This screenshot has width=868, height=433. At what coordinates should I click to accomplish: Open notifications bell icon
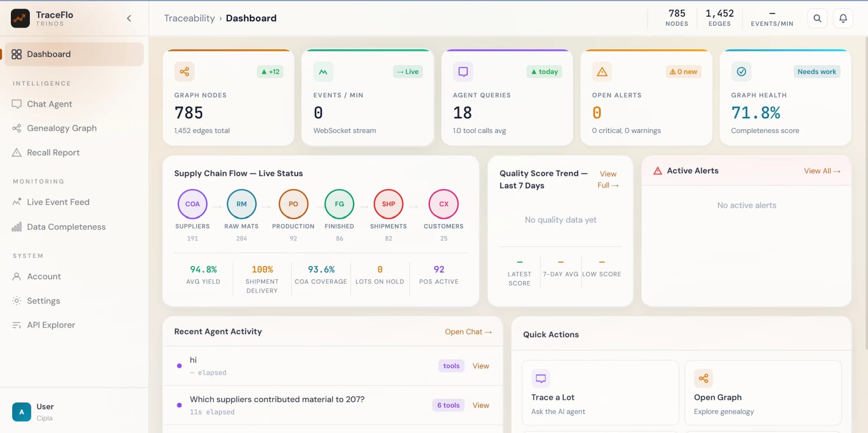tap(843, 19)
